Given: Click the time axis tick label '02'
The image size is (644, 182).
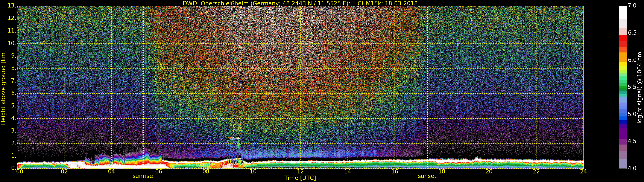Looking at the screenshot, I should coord(64,172).
